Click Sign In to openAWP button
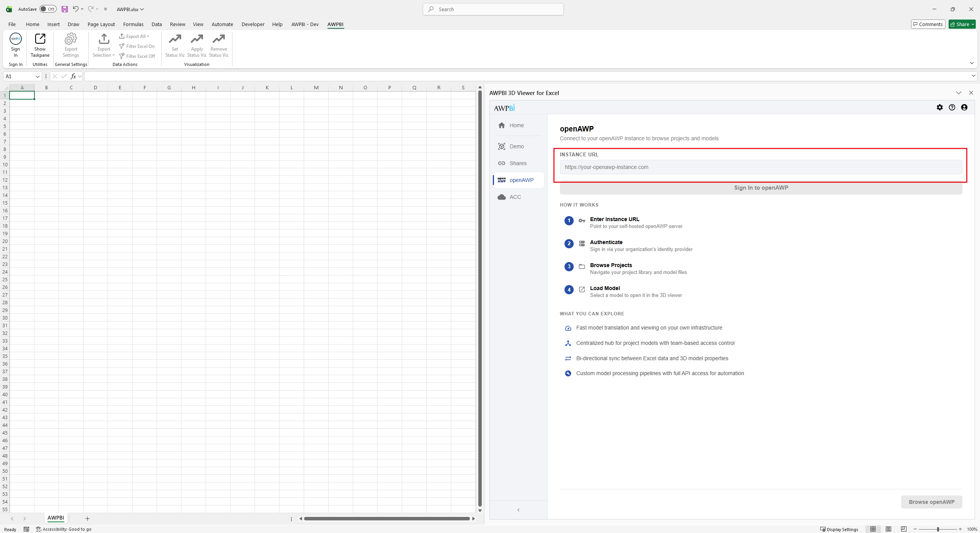 coord(761,188)
